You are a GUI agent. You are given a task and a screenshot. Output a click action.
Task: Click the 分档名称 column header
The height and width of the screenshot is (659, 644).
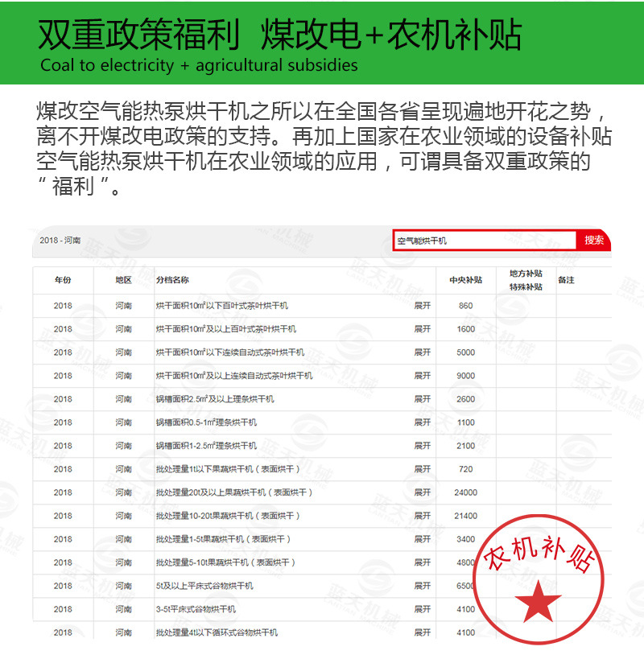pyautogui.click(x=172, y=280)
